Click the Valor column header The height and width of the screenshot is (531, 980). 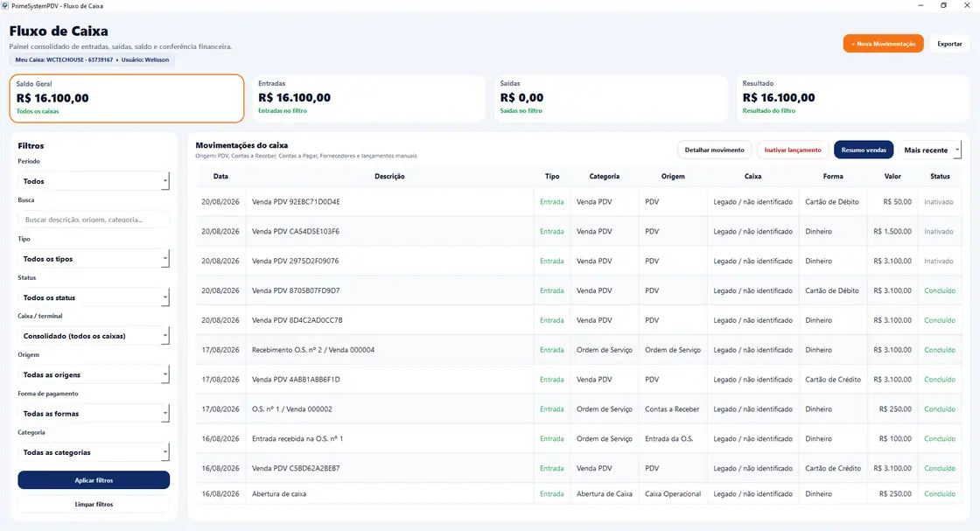pyautogui.click(x=892, y=176)
